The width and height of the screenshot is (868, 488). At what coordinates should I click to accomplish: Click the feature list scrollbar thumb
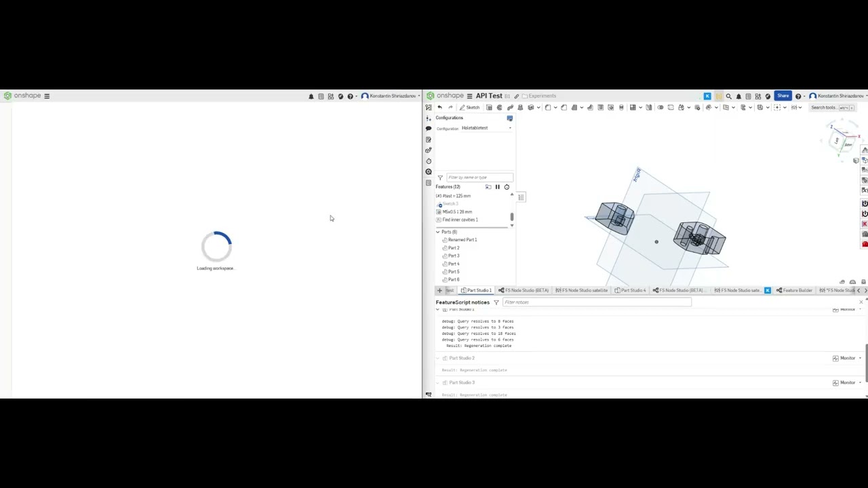pyautogui.click(x=511, y=217)
